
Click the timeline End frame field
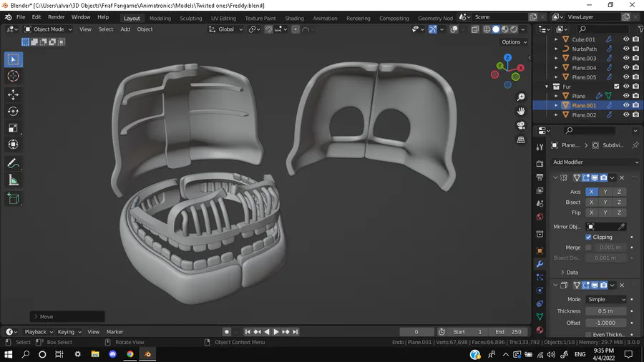point(509,332)
